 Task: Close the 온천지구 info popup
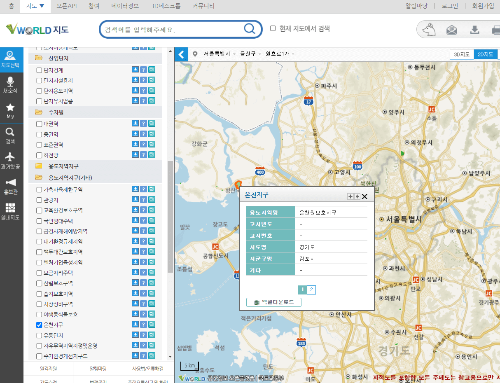click(x=365, y=197)
